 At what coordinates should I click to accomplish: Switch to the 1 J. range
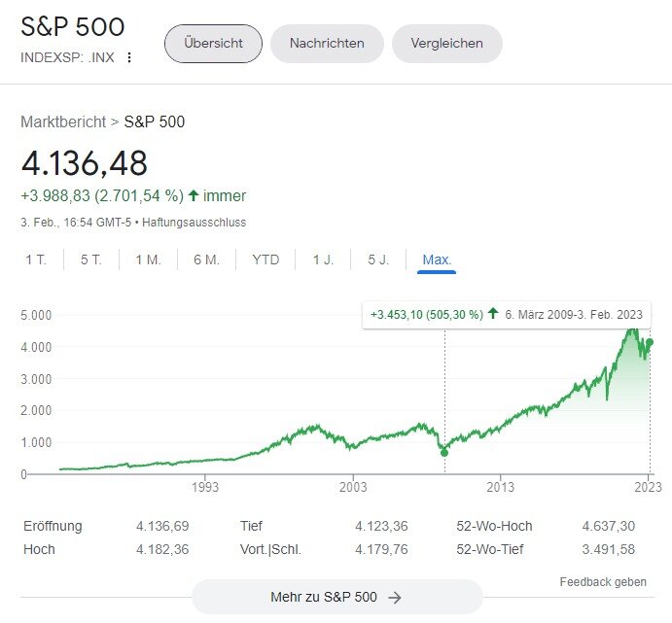point(323,260)
